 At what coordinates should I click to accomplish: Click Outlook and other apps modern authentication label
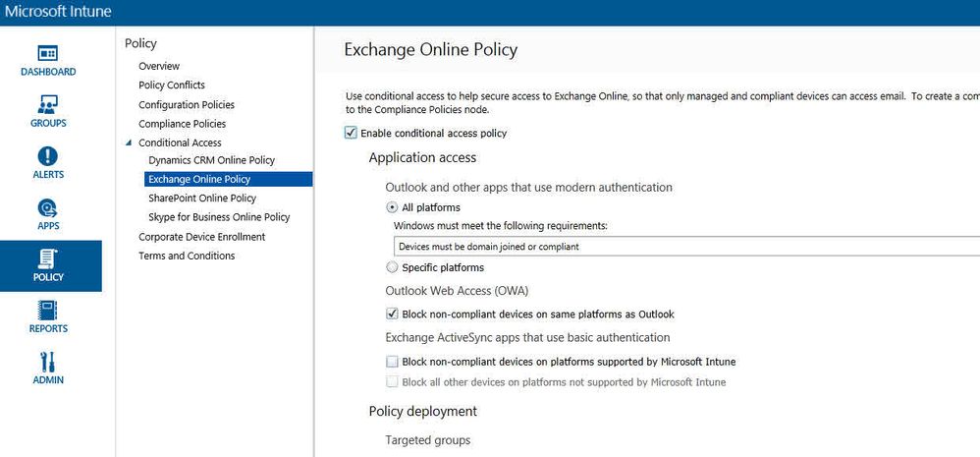(528, 187)
